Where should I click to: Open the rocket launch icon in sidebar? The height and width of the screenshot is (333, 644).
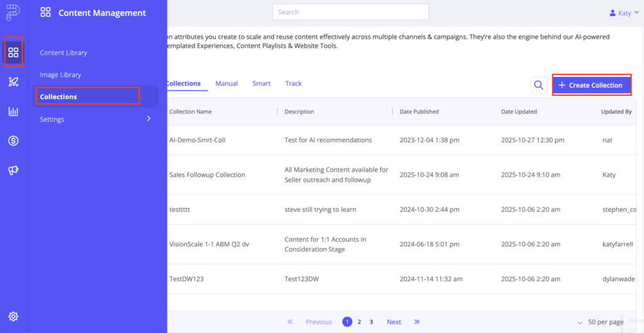(x=13, y=82)
